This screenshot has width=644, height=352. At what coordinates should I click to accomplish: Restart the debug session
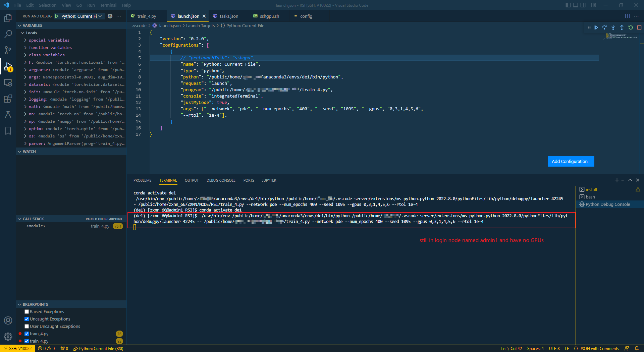click(x=631, y=27)
